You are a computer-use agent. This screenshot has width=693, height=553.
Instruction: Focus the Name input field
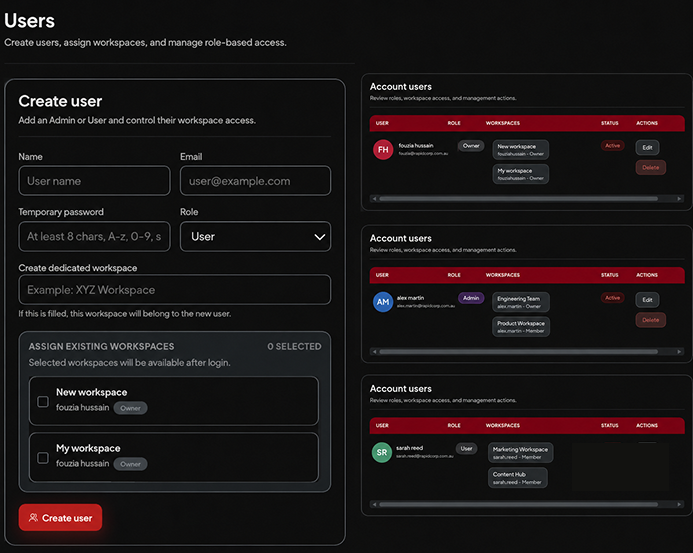[x=94, y=181]
